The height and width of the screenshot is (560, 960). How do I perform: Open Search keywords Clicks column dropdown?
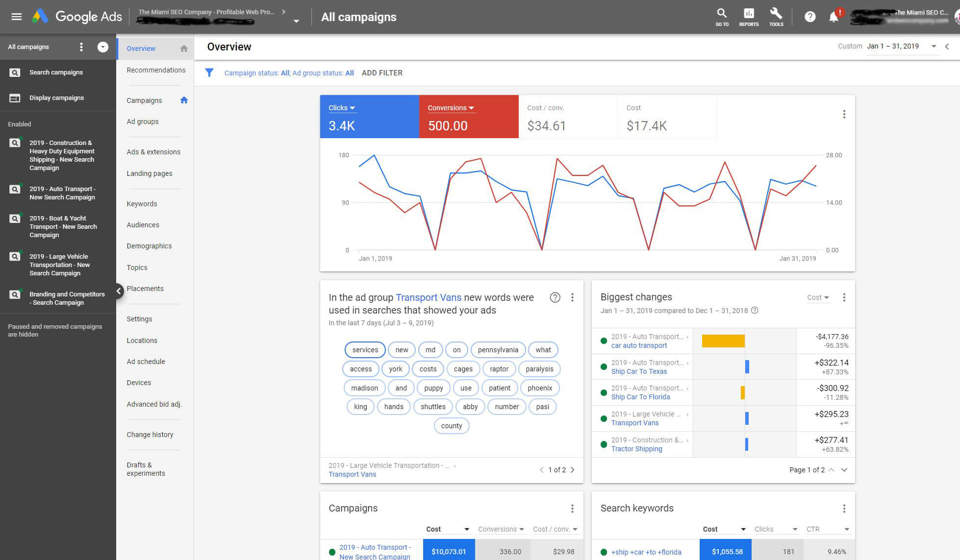coord(776,529)
